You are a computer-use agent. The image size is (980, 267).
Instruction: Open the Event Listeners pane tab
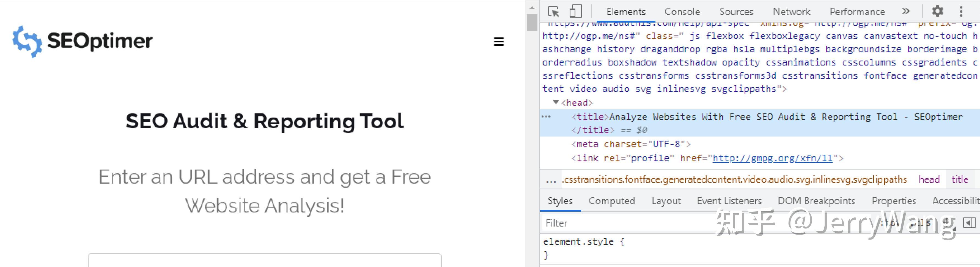pyautogui.click(x=729, y=201)
